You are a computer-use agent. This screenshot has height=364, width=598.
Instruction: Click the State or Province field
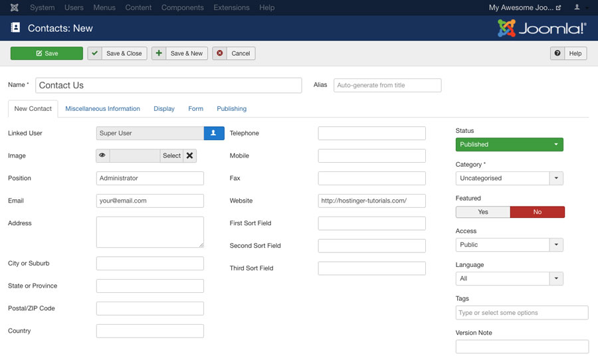(150, 286)
